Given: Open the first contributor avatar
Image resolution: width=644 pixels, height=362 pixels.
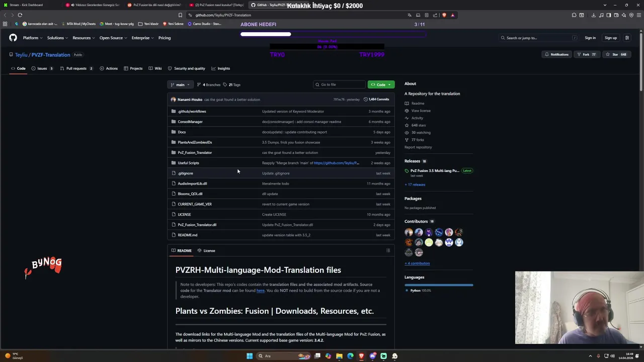Looking at the screenshot, I should 409,232.
